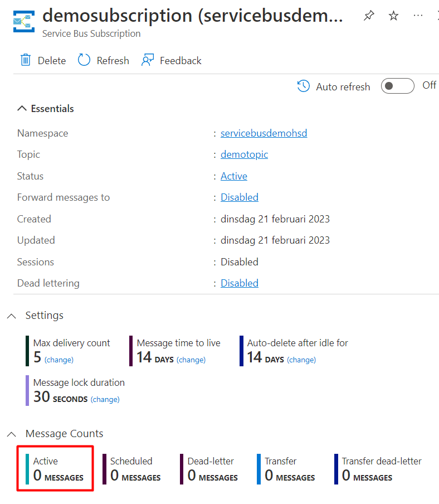Select the Scheduled messages count tile
This screenshot has height=504, width=439.
[x=132, y=469]
